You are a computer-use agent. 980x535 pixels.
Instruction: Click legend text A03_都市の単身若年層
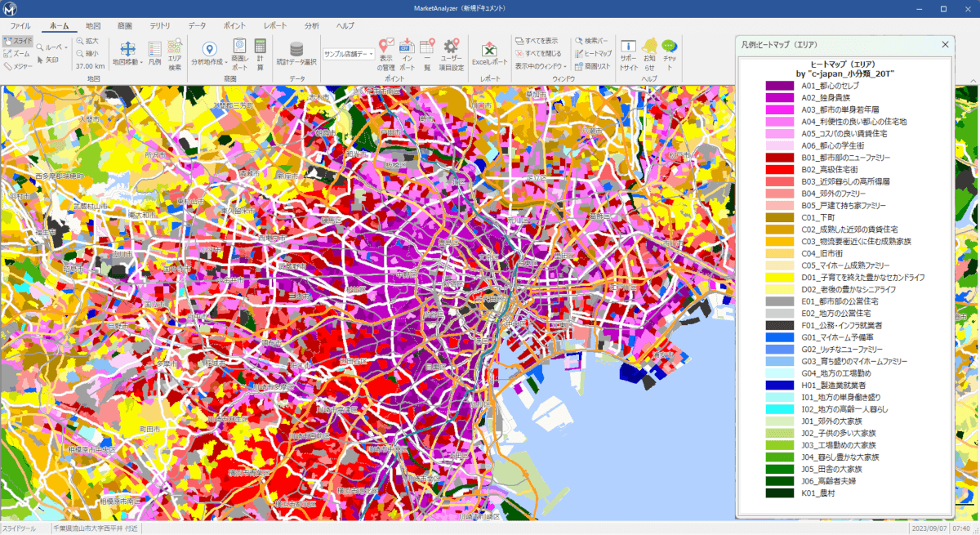click(842, 109)
